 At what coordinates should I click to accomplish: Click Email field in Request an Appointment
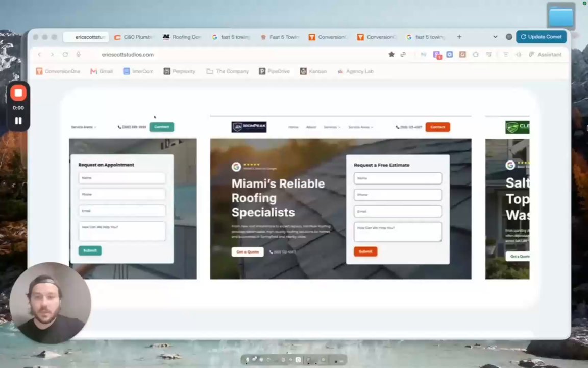(x=122, y=211)
